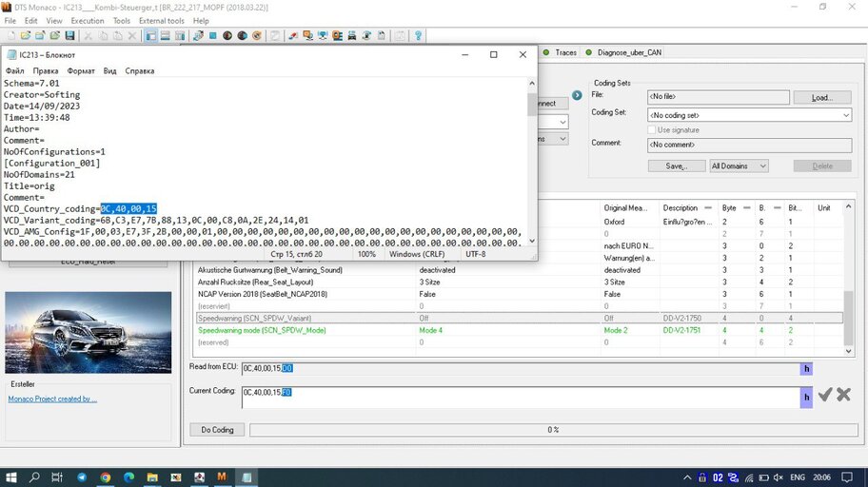This screenshot has height=487, width=868.
Task: Click the new document icon in DTS Monaco toolbar
Action: pyautogui.click(x=11, y=35)
